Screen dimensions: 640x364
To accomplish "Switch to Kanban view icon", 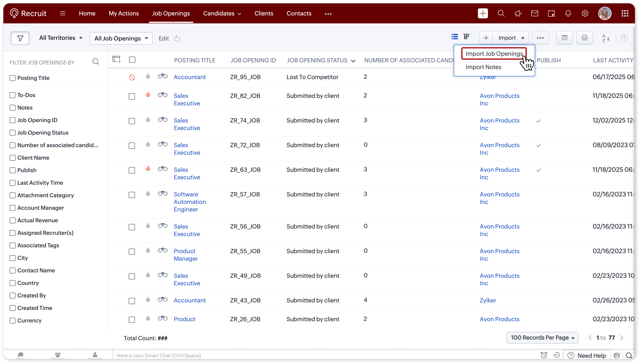I will coord(466,37).
